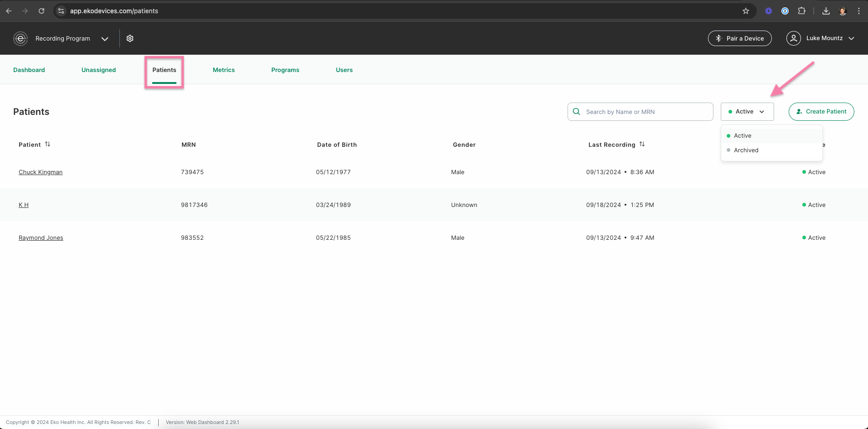Viewport: 868px width, 429px height.
Task: Switch to the Unassigned tab
Action: [98, 70]
